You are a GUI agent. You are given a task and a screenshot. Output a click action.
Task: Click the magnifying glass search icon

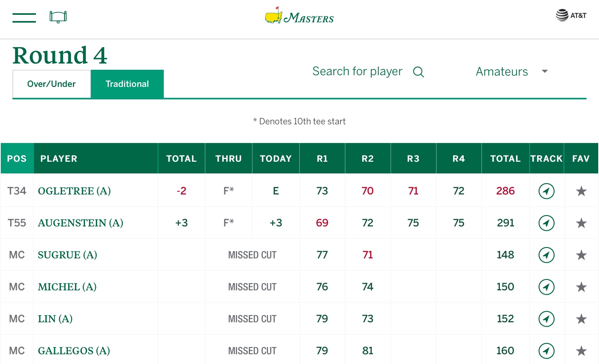pos(418,72)
